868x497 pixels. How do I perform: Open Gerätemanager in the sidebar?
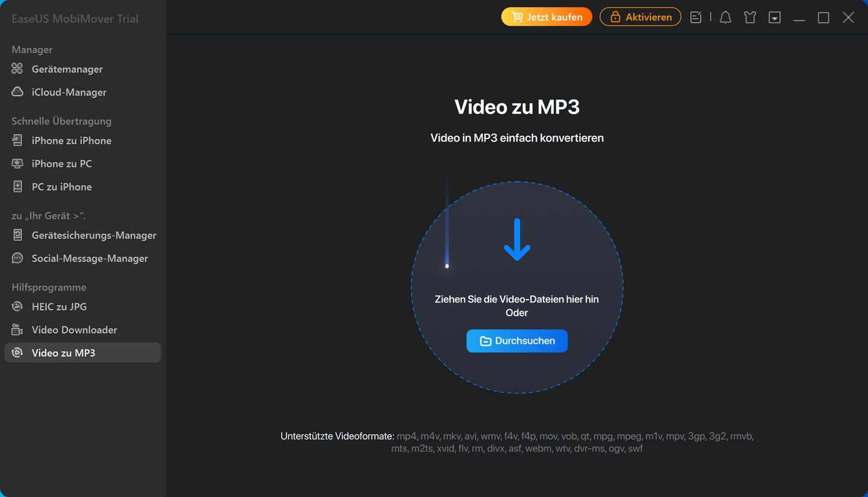(67, 69)
